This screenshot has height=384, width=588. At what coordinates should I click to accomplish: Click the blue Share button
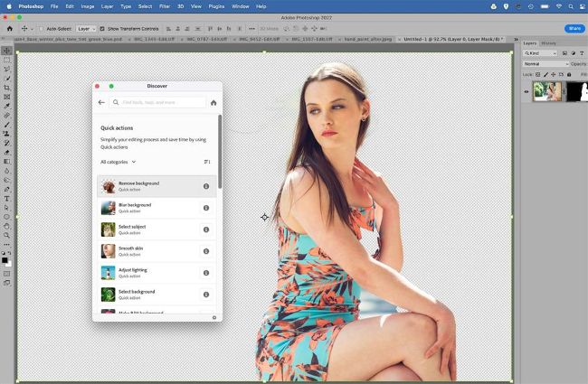tap(574, 28)
